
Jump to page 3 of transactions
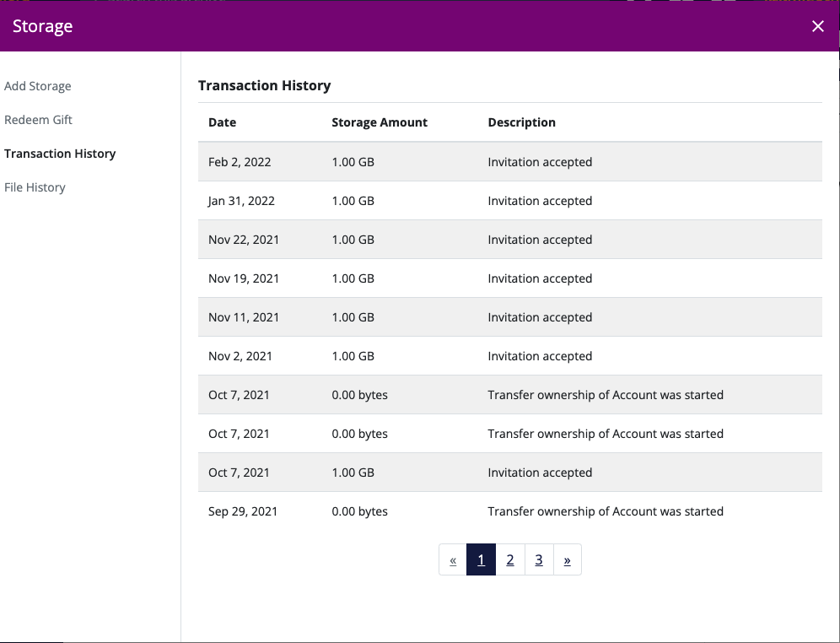pyautogui.click(x=539, y=560)
